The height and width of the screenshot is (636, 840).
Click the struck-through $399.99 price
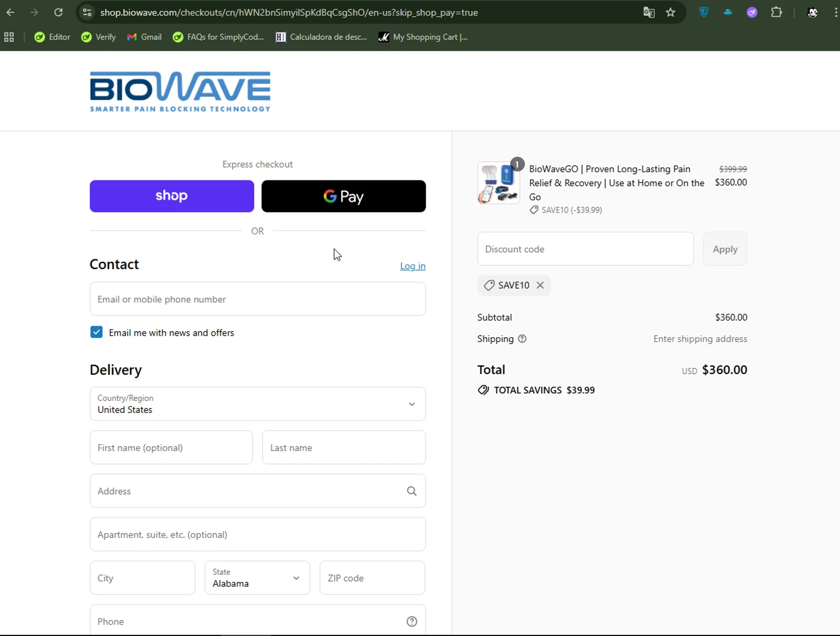[733, 169]
